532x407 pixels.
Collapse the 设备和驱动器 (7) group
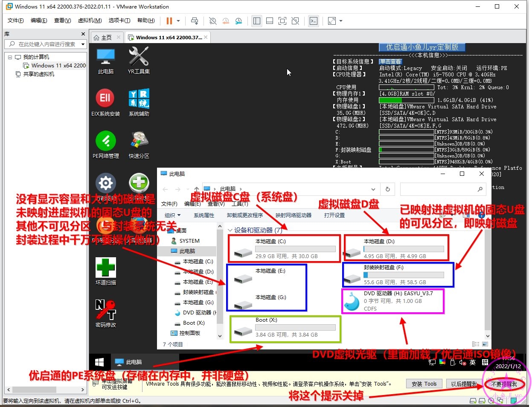230,230
